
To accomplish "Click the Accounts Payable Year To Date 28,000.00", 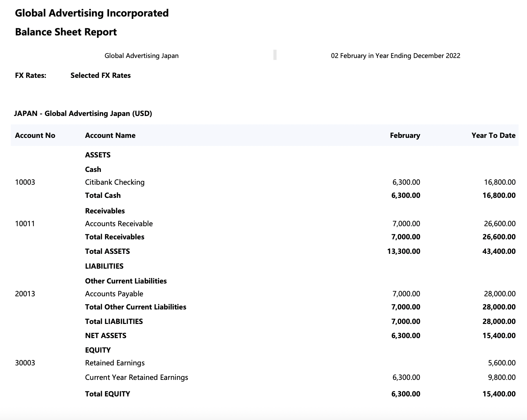I will coord(499,293).
